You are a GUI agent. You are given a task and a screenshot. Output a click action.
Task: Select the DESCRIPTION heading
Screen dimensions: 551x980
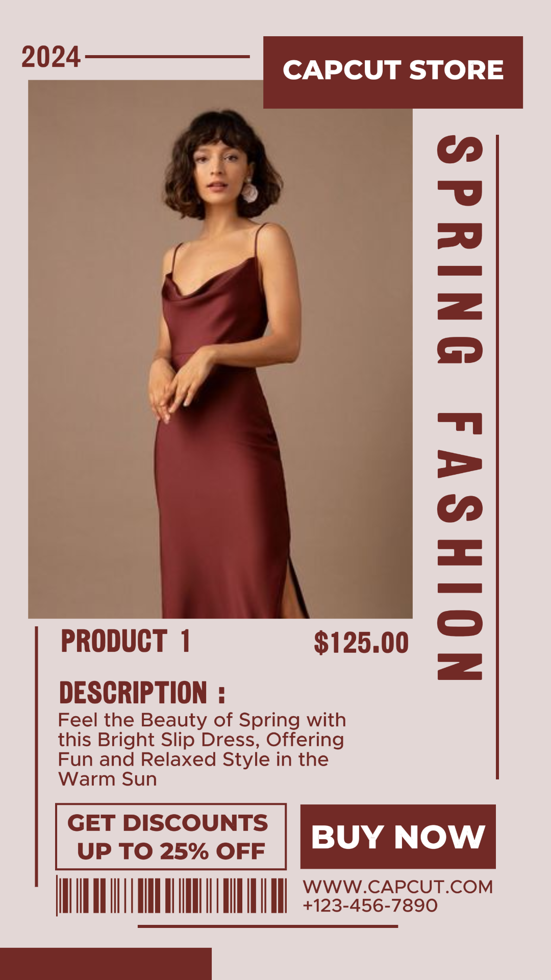point(142,693)
